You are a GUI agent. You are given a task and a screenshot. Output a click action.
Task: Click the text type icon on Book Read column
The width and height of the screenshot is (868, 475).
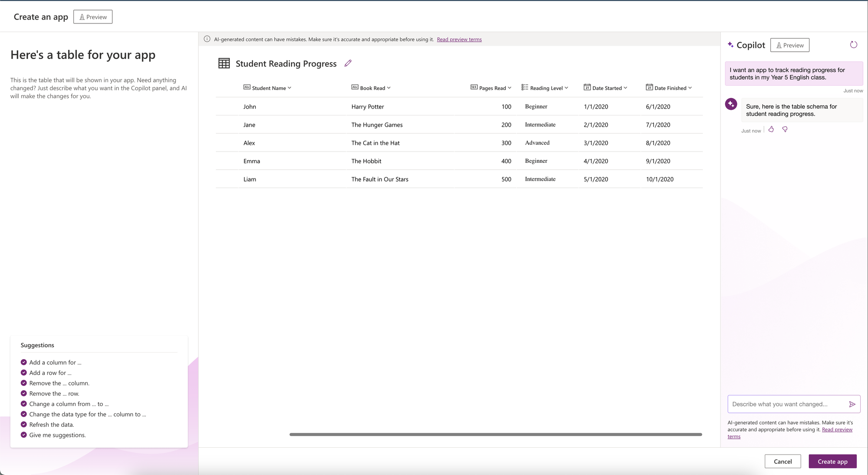point(355,87)
